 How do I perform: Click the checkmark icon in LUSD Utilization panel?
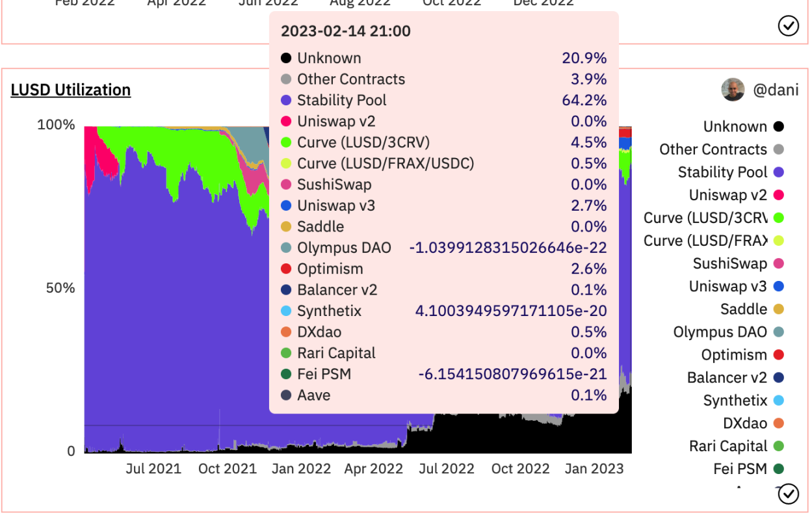[788, 494]
